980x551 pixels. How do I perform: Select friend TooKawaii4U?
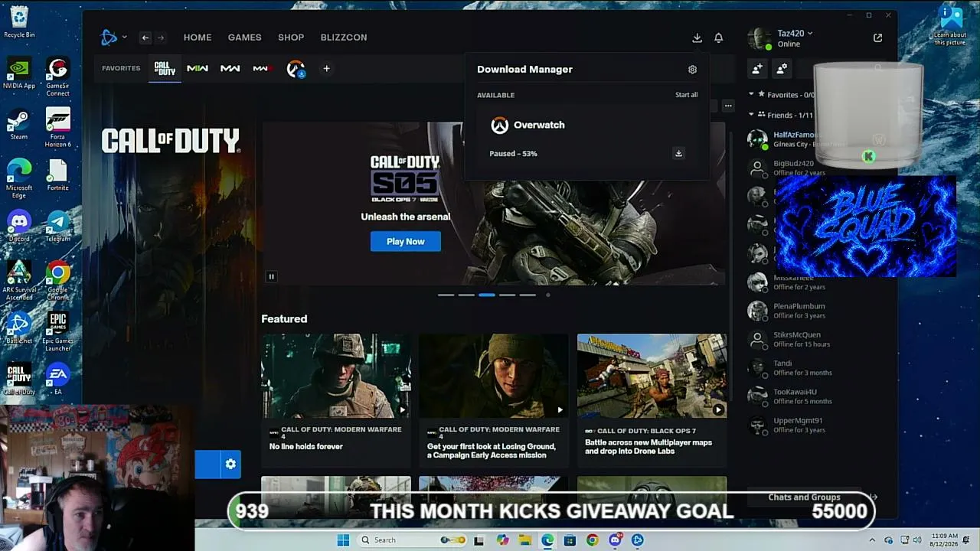(x=812, y=396)
